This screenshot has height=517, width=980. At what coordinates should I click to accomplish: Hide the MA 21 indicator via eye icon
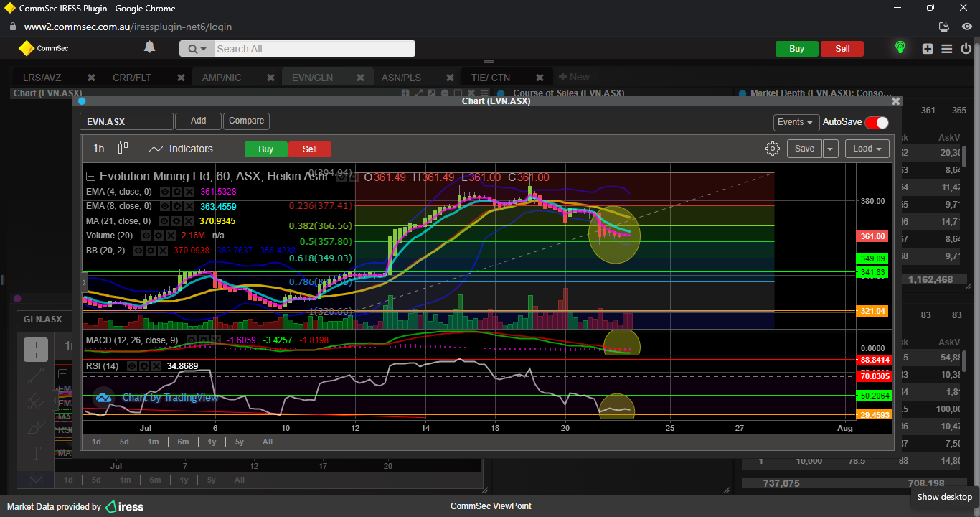point(164,221)
